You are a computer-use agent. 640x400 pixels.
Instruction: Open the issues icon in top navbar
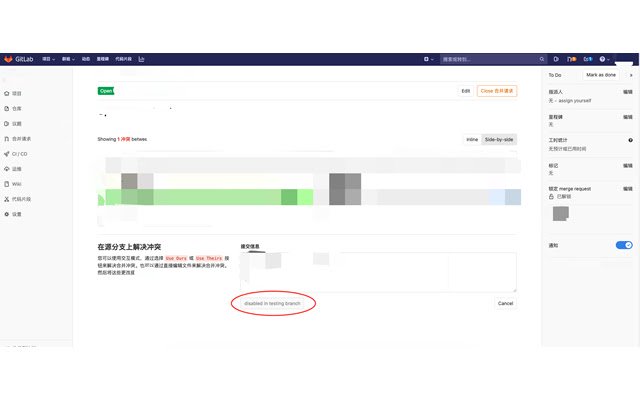[556, 59]
